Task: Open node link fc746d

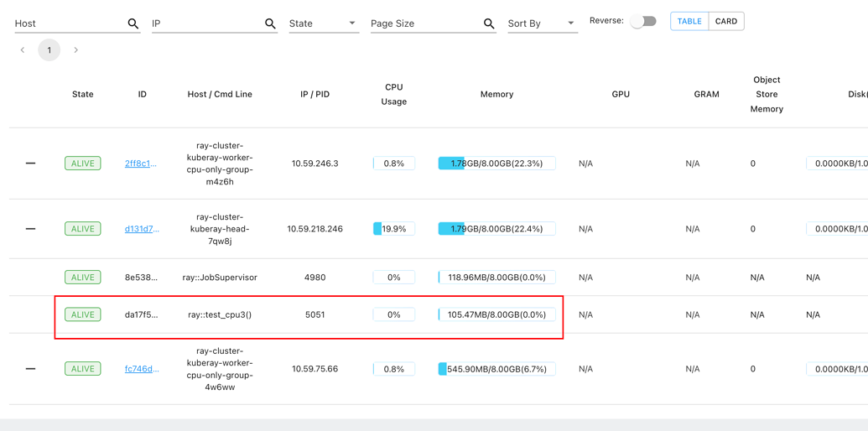Action: [x=142, y=369]
